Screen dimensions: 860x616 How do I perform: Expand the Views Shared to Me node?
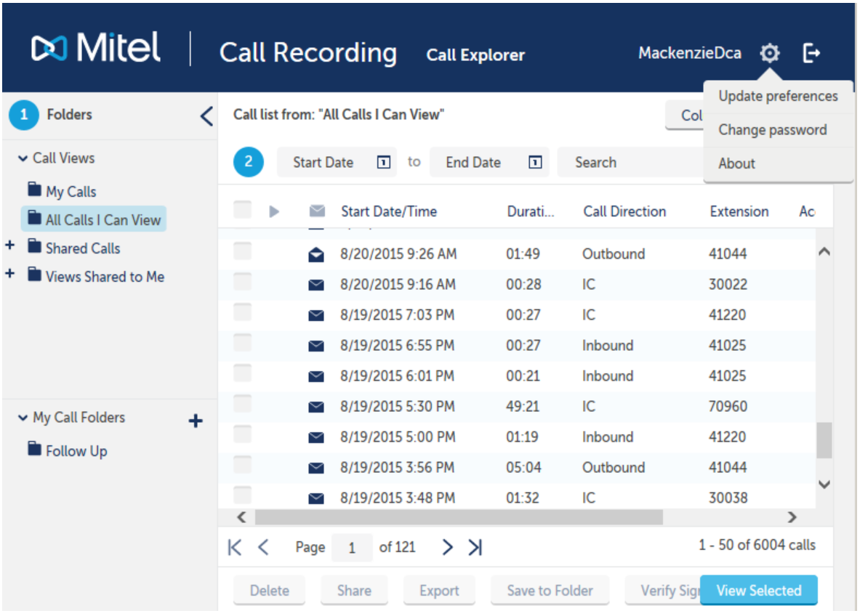coord(10,273)
